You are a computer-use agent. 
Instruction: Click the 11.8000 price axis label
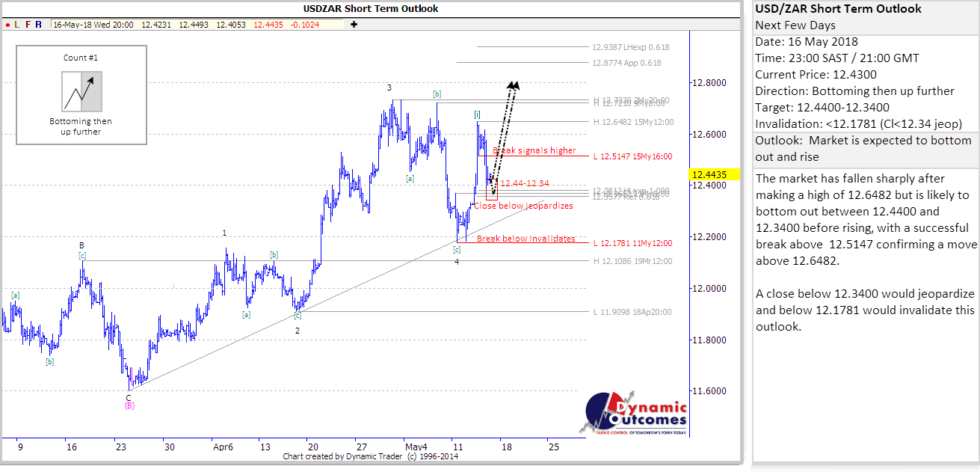point(711,340)
